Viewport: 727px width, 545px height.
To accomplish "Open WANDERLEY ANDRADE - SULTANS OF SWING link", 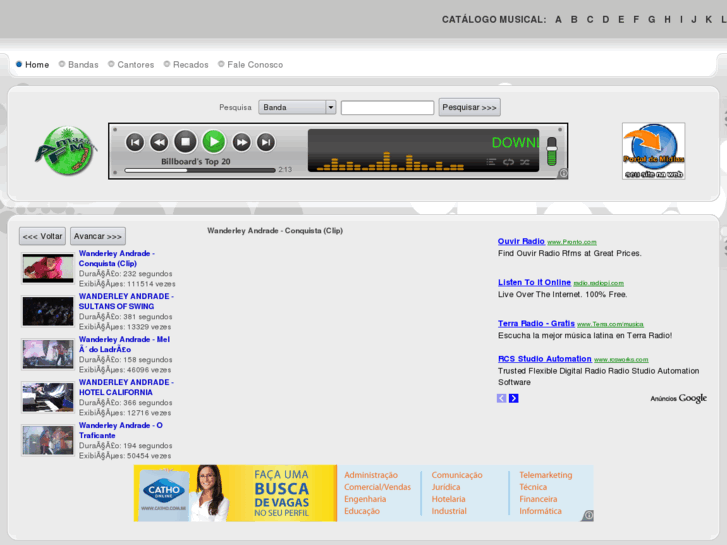I will click(x=126, y=301).
